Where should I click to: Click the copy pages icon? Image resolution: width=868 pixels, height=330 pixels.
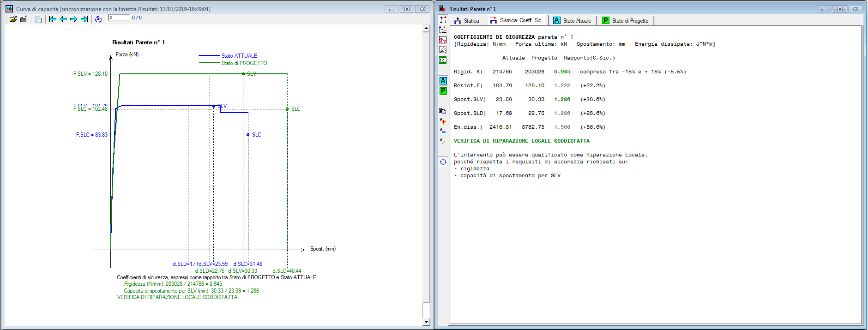(38, 19)
